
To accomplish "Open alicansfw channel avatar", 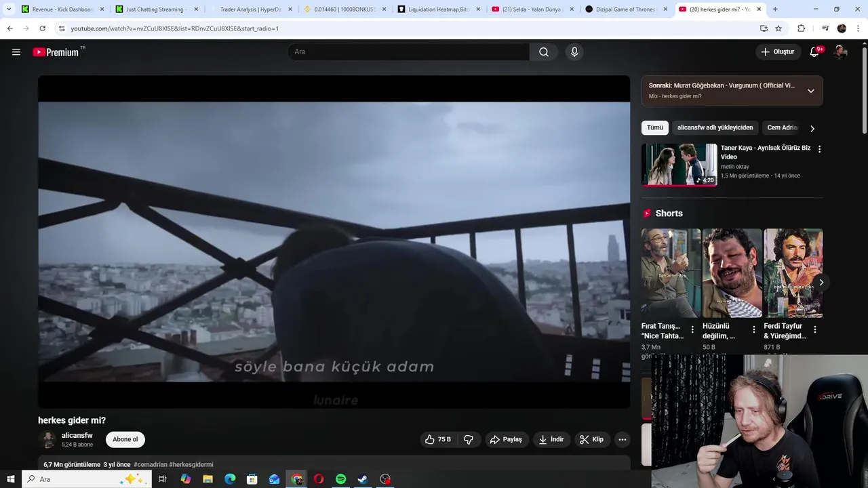I will click(x=47, y=439).
